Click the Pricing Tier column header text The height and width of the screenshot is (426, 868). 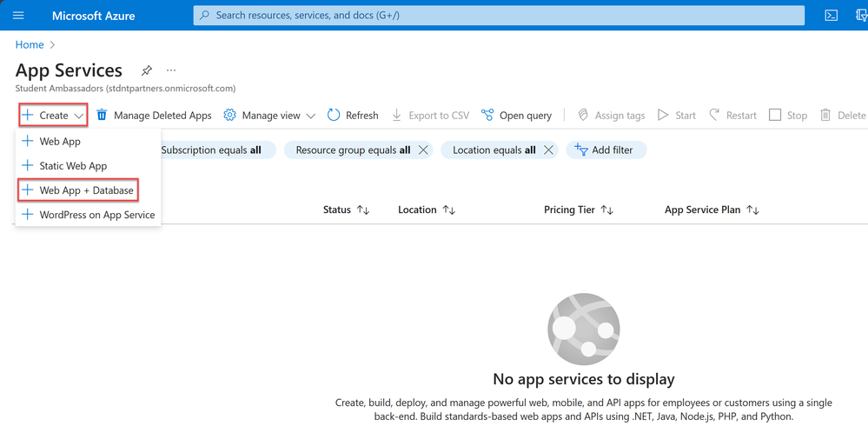click(570, 210)
